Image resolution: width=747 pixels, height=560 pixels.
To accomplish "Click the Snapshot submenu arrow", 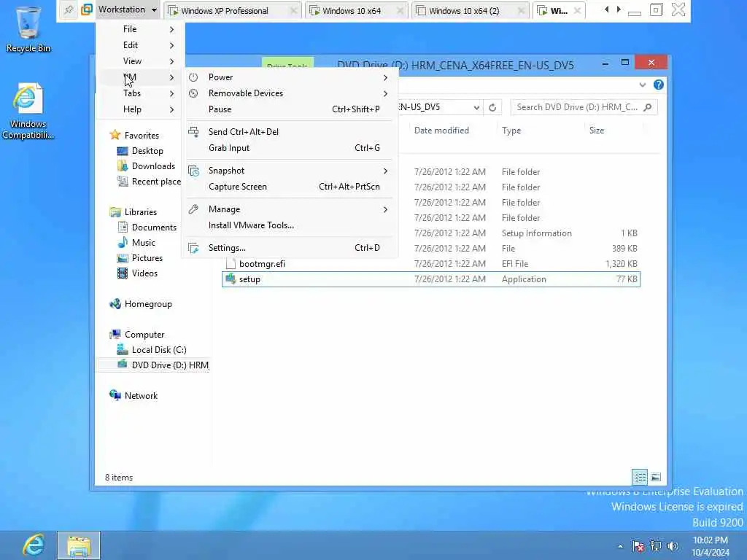I will (385, 171).
